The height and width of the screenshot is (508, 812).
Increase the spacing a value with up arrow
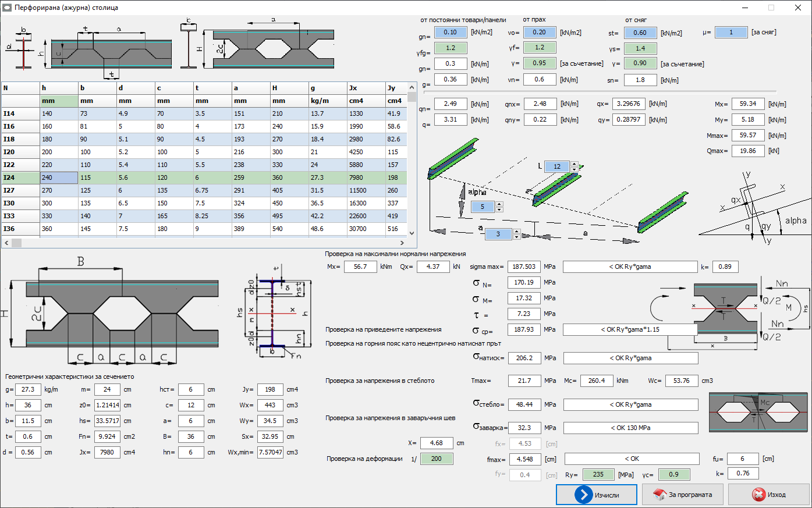[516, 231]
